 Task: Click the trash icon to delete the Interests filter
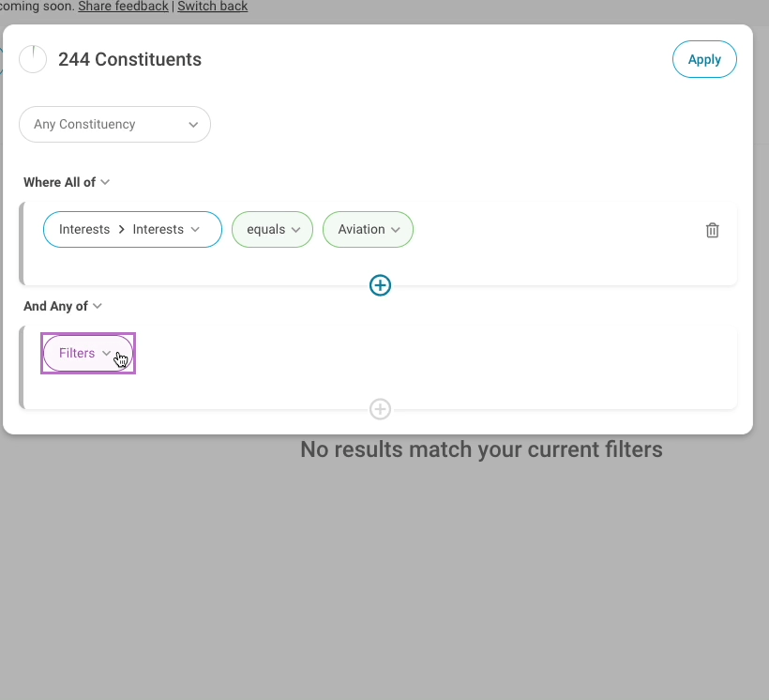(712, 230)
